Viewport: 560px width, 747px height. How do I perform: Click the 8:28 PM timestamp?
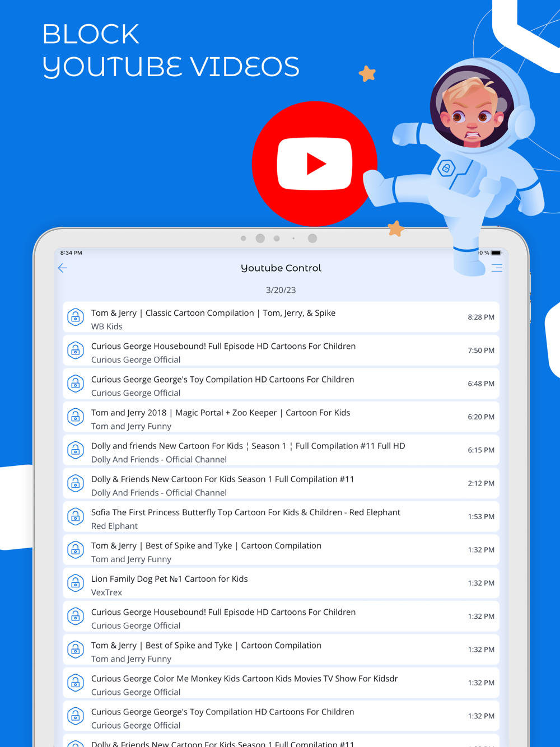click(x=481, y=317)
